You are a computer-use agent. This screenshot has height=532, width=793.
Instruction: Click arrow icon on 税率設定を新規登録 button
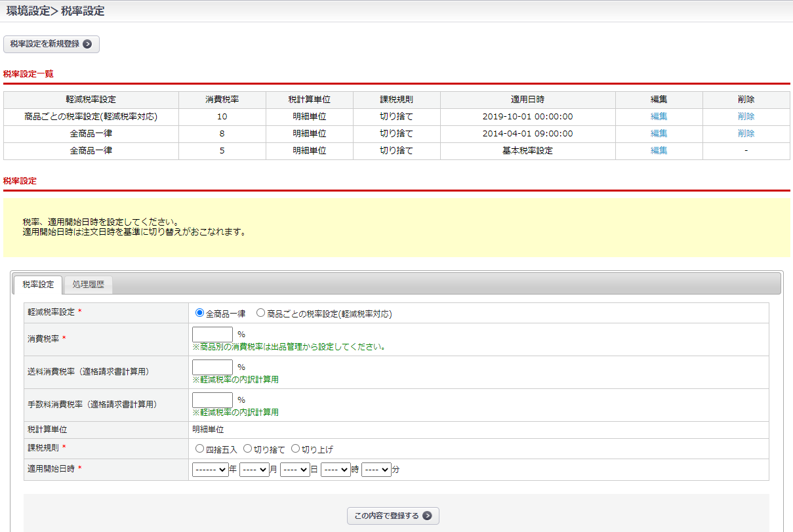[87, 44]
